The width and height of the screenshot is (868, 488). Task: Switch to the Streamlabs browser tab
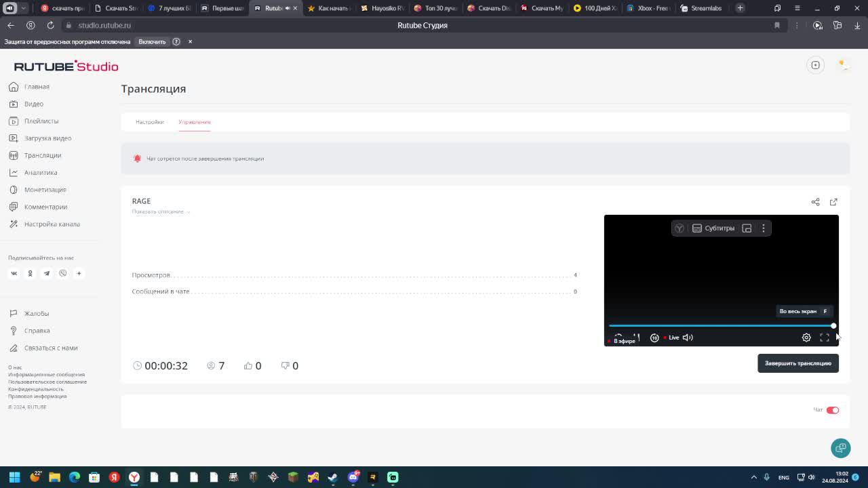point(701,8)
